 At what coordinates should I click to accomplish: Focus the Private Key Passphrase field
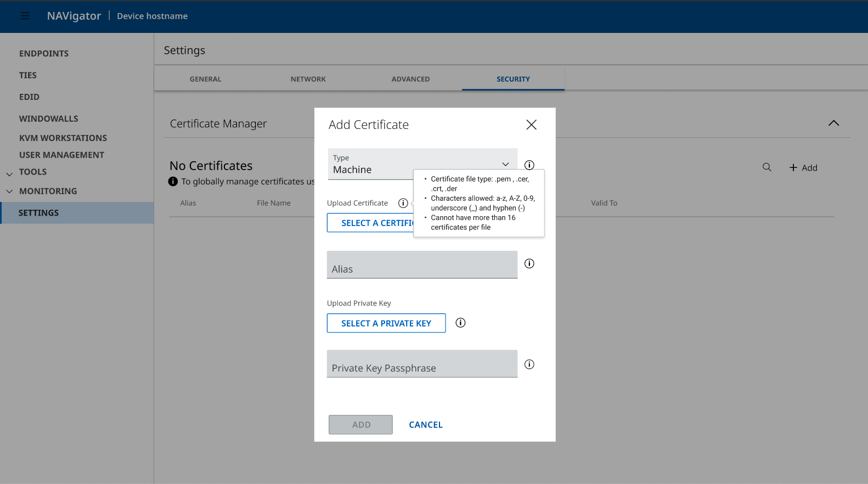tap(422, 364)
